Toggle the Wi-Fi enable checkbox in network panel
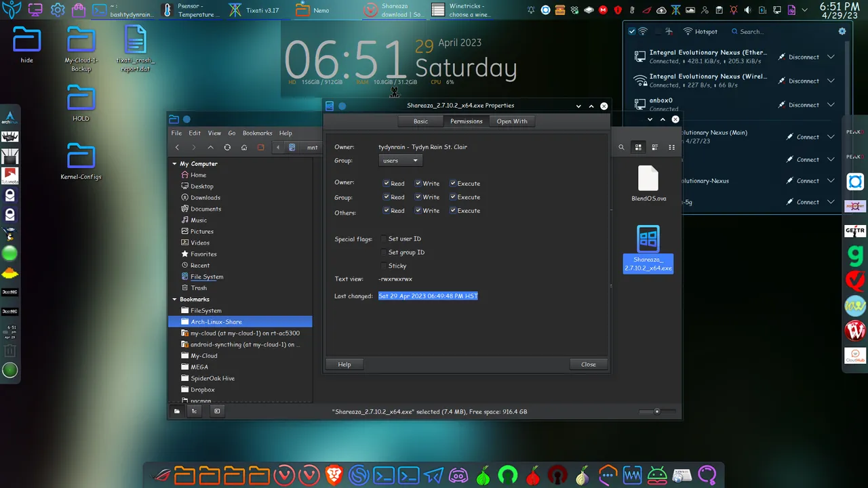Viewport: 868px width, 488px height. pyautogui.click(x=632, y=32)
